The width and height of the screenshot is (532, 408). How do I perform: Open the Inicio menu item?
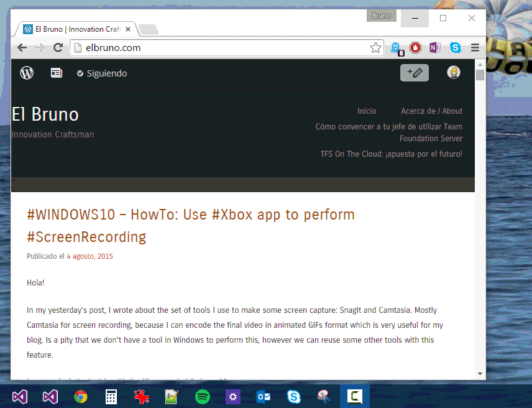point(367,111)
